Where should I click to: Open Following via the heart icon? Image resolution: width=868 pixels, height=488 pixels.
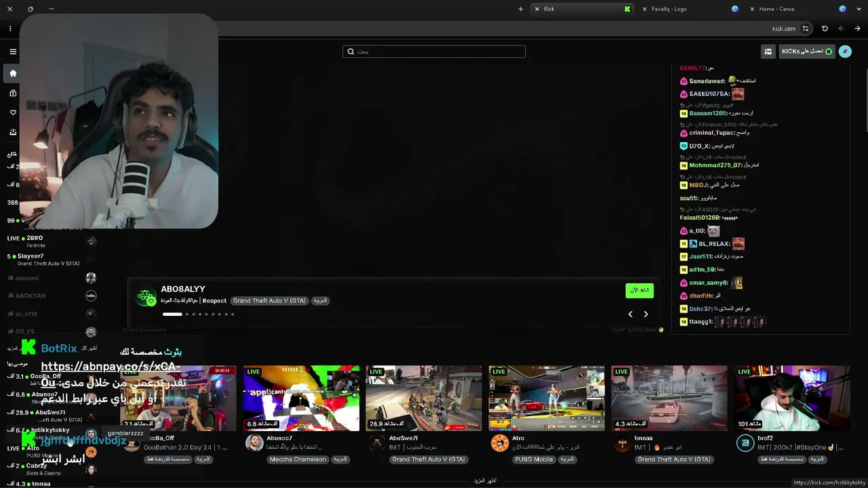[12, 113]
